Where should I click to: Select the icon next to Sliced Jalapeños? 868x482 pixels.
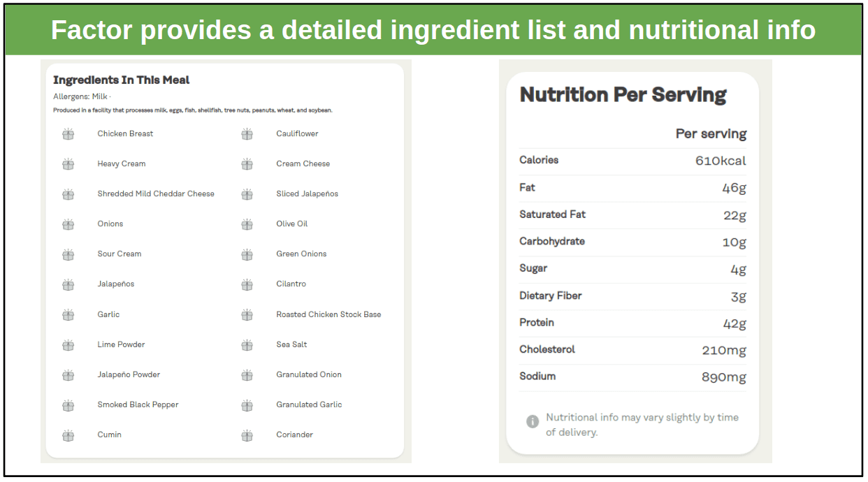(247, 194)
